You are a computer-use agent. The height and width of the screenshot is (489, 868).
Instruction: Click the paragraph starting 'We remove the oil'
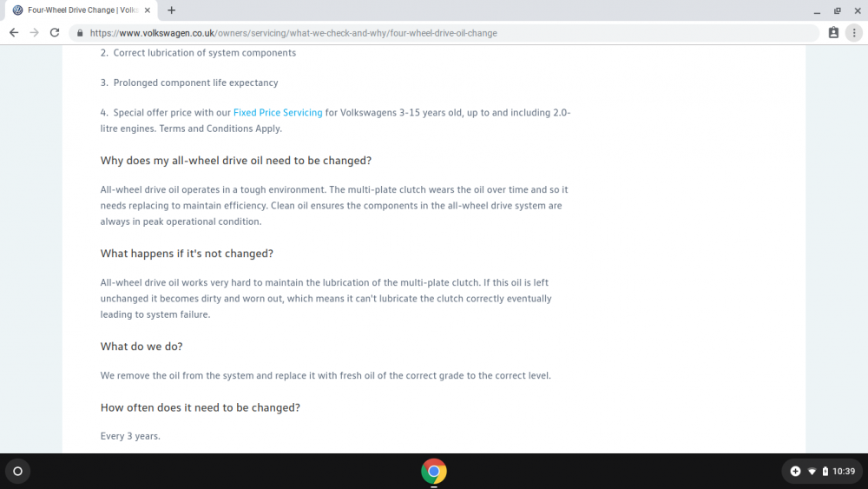(x=325, y=375)
